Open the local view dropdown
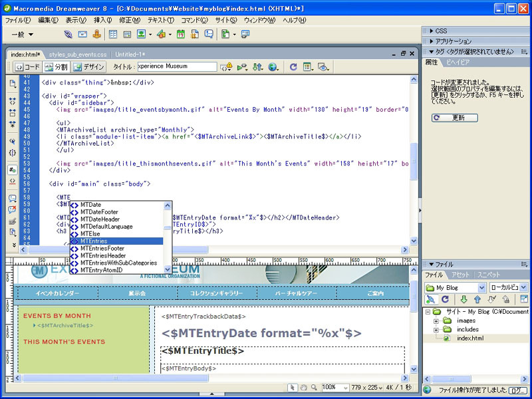This screenshot has width=532, height=399. 524,288
